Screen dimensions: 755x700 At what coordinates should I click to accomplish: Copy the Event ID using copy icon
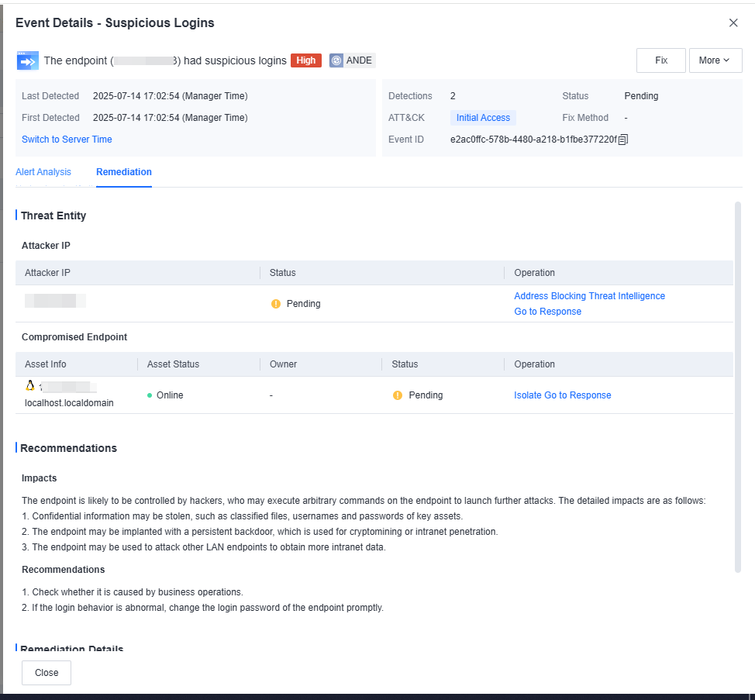[623, 140]
